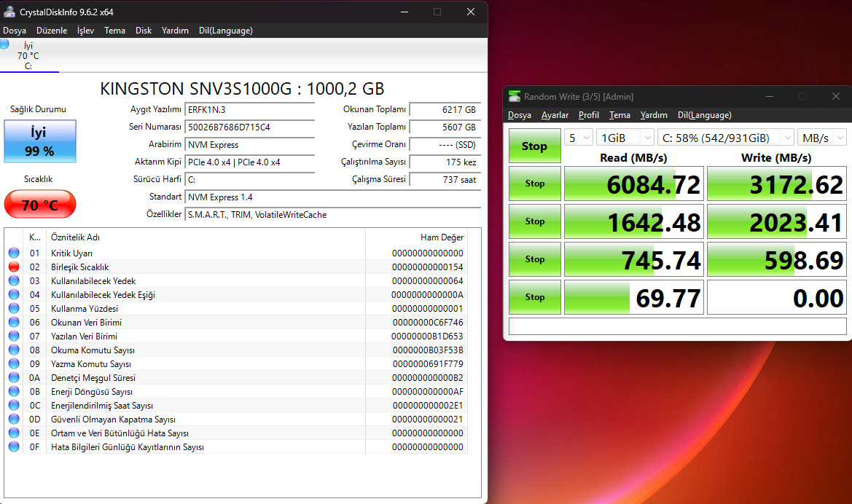852x504 pixels.
Task: Click the CrystalDiskMark title bar app icon
Action: 514,96
